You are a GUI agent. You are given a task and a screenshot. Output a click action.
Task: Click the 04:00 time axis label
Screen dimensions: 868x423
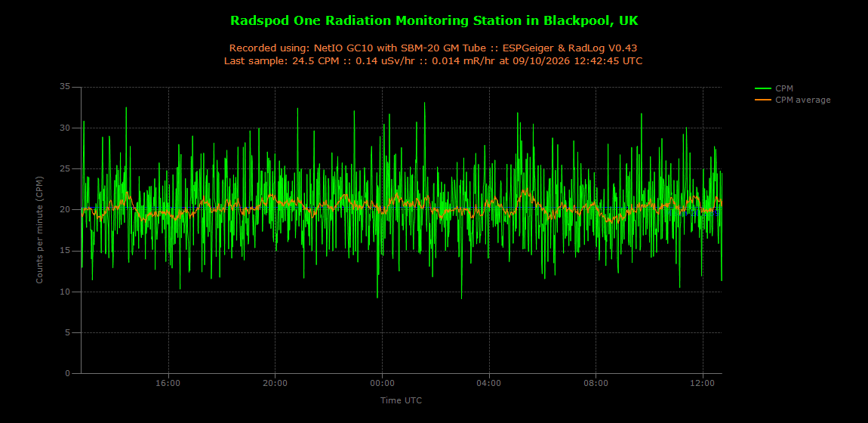[x=489, y=383]
